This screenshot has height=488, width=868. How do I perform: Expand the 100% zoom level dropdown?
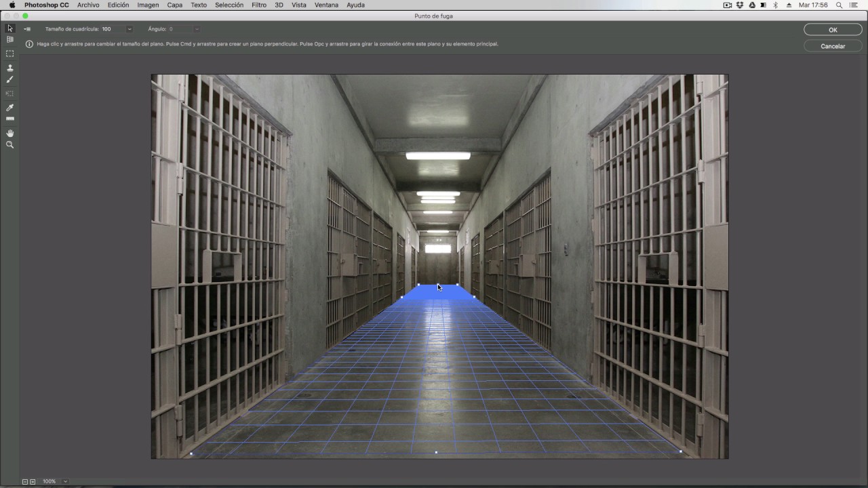tap(65, 481)
